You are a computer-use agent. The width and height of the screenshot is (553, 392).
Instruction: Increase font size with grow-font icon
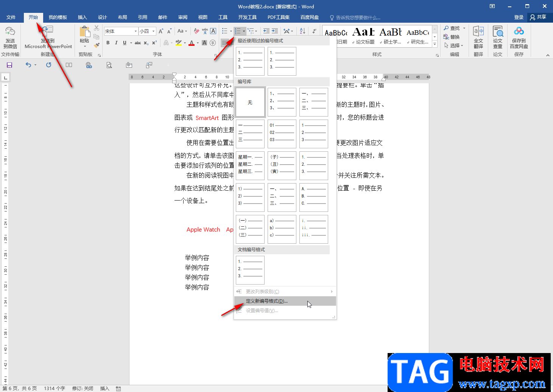pyautogui.click(x=161, y=31)
